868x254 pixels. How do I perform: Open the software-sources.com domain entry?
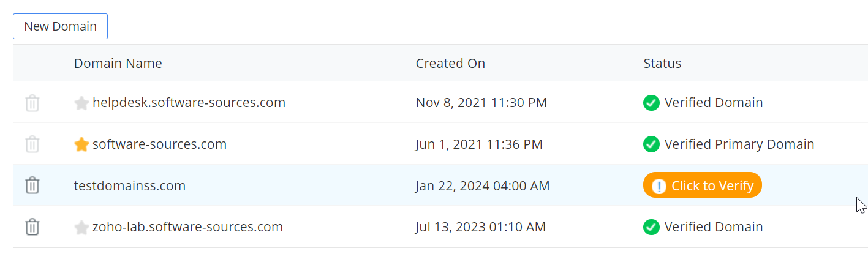[x=159, y=144]
